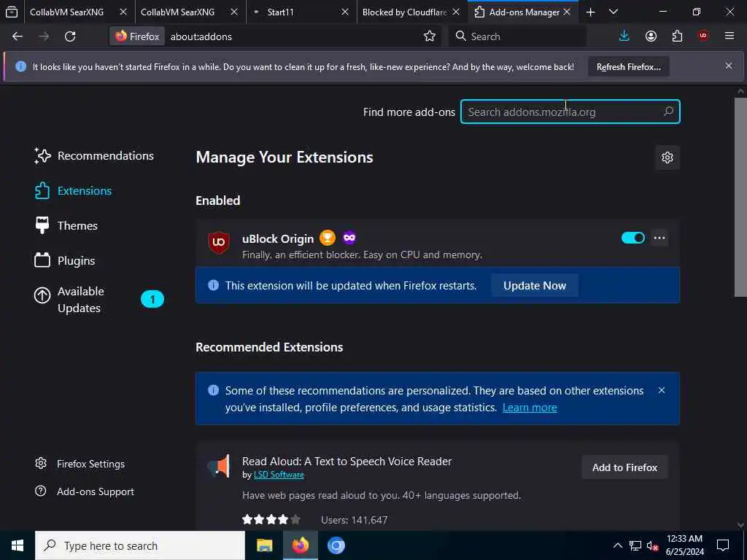The height and width of the screenshot is (560, 747).
Task: Focus the toolbar Search box
Action: click(517, 36)
